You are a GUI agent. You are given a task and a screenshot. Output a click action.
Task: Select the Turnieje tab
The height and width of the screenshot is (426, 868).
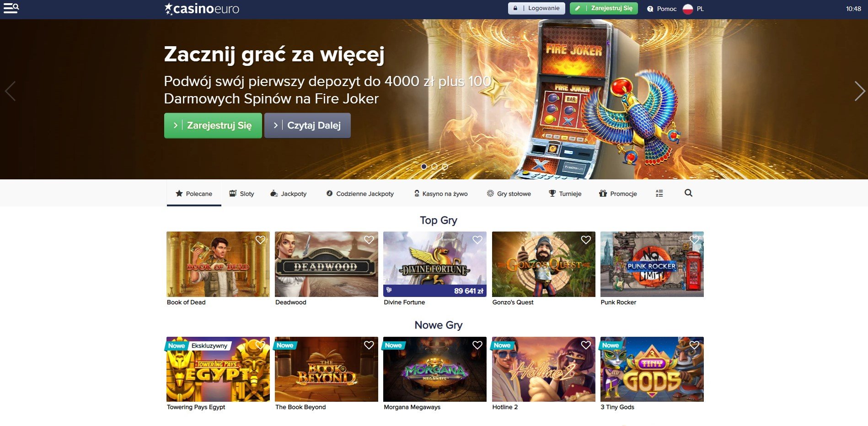565,194
